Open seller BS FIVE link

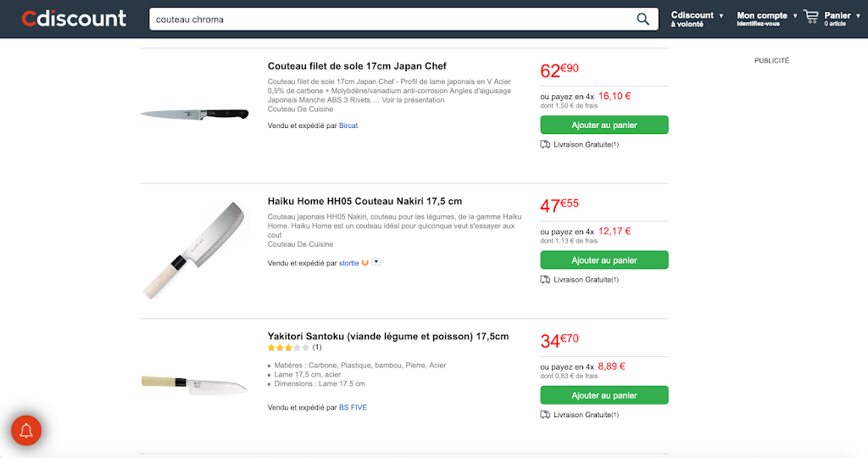click(353, 407)
